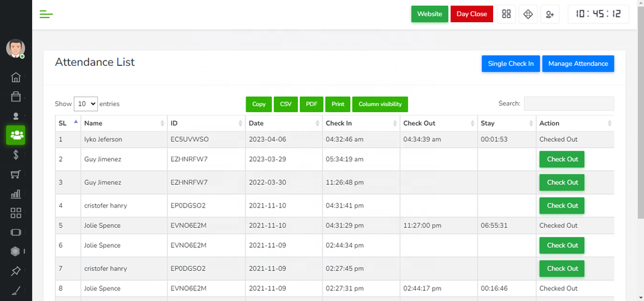Click the grid apps icon in header
644x301 pixels.
506,14
